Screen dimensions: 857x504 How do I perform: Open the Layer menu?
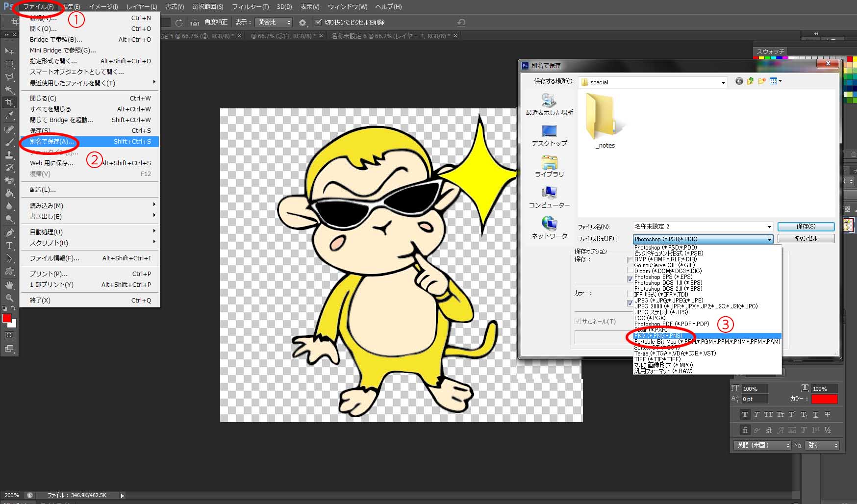[142, 7]
